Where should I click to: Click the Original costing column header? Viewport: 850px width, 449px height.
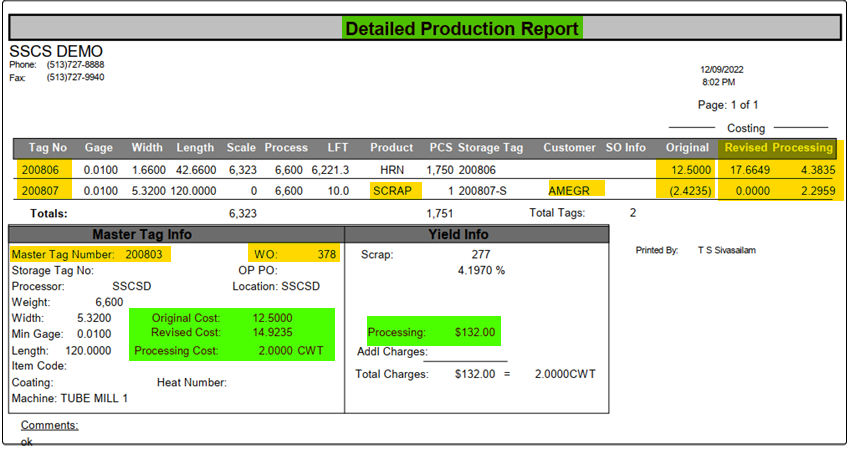point(687,147)
